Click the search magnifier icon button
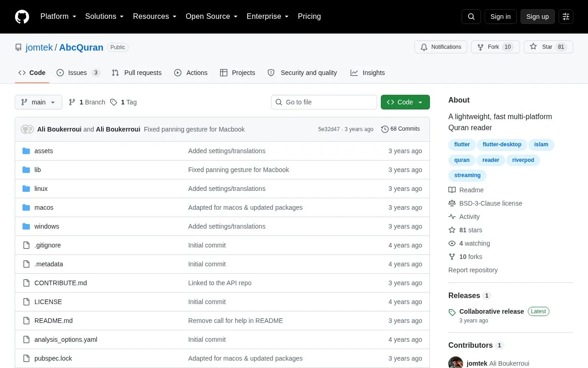The width and height of the screenshot is (588, 368). click(471, 17)
